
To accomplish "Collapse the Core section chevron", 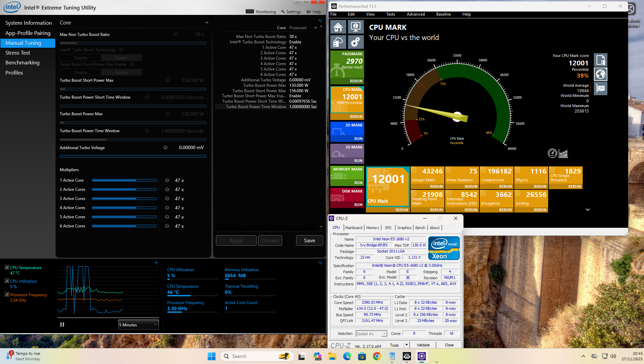I will [x=207, y=23].
